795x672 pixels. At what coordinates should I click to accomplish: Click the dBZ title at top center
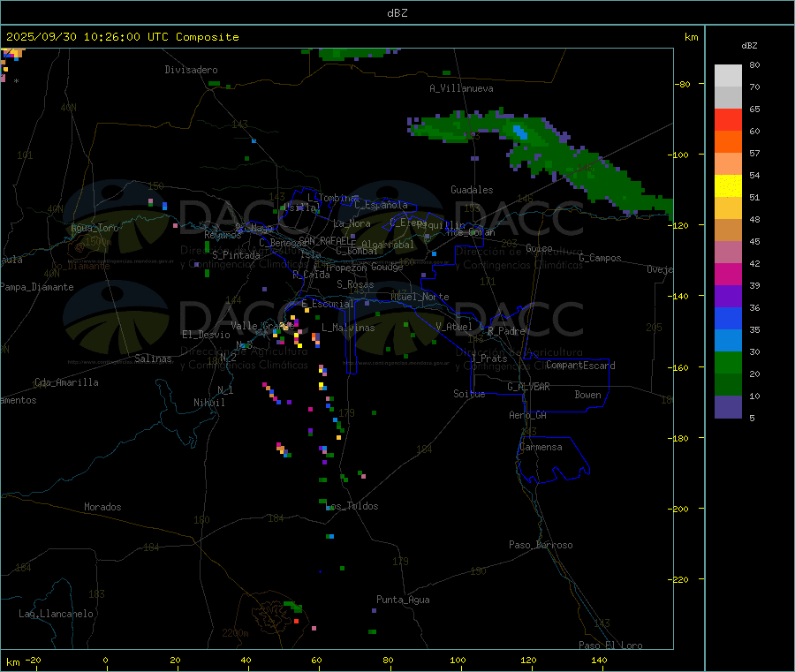coord(397,13)
